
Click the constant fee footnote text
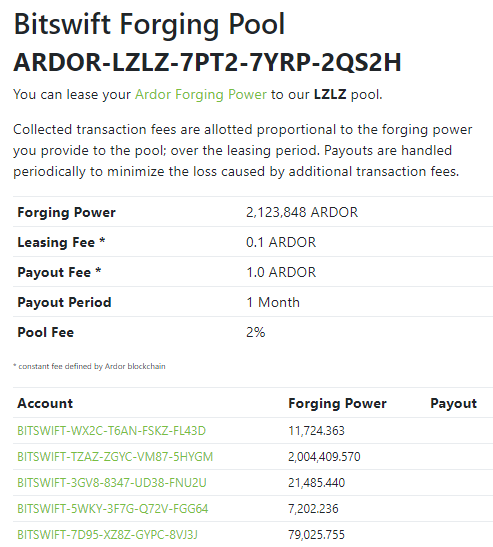pos(89,366)
